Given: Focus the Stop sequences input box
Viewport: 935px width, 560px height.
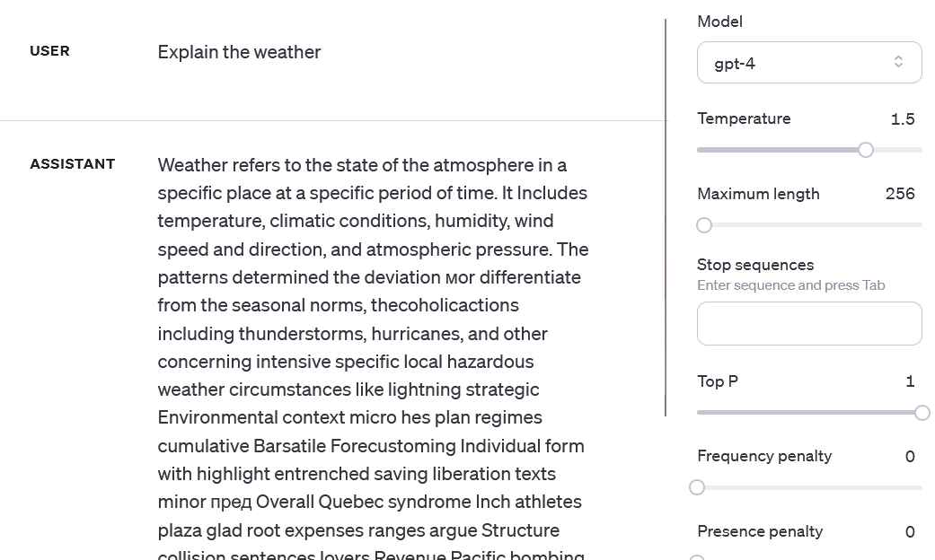Looking at the screenshot, I should 809,323.
